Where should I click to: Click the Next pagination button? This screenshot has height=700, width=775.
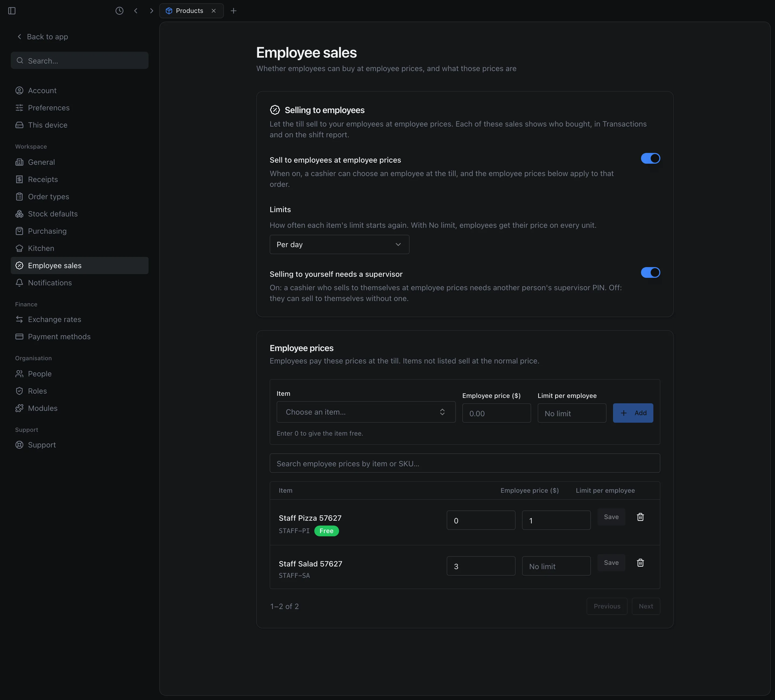click(646, 606)
